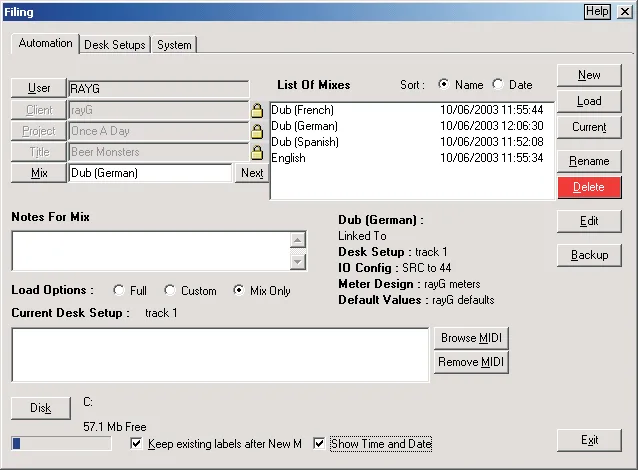638x470 pixels.
Task: Click Notes scrollbar down arrow
Action: [x=298, y=262]
